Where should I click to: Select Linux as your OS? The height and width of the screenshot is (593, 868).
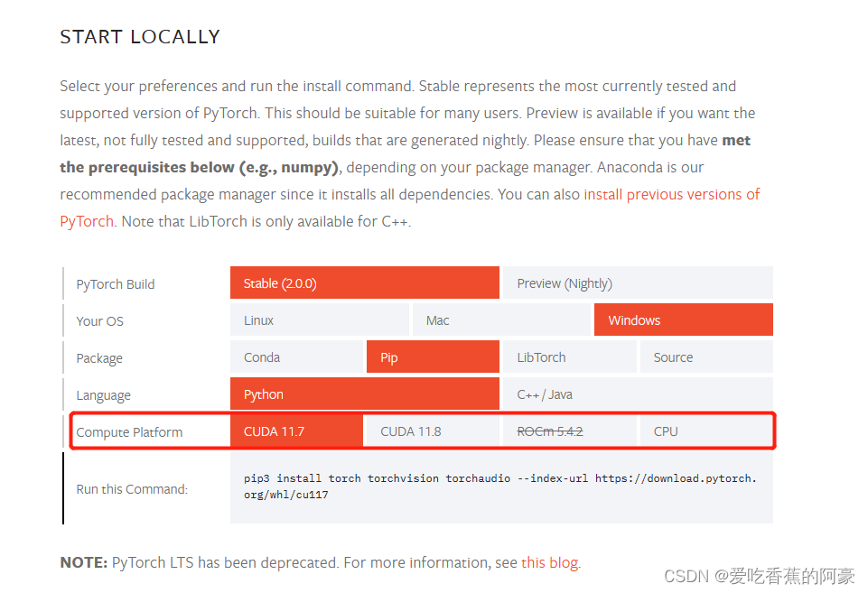[x=320, y=320]
